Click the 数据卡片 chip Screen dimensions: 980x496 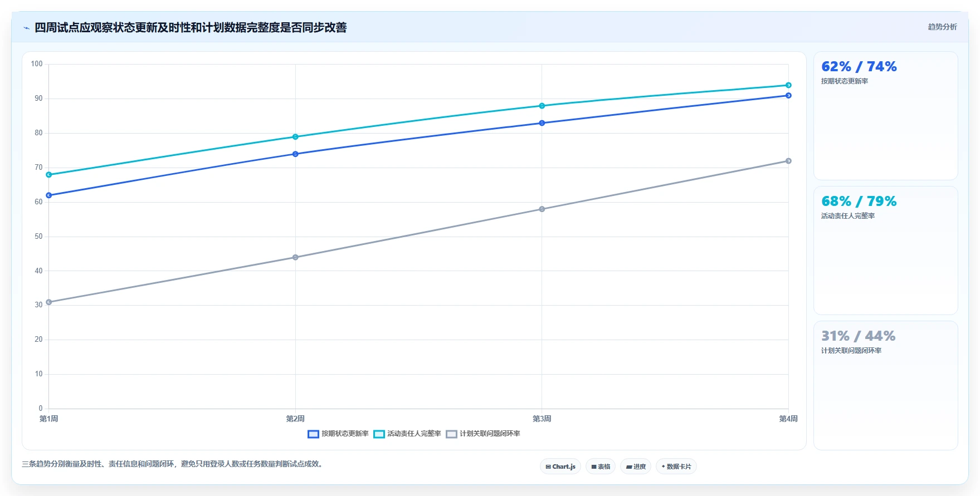[x=676, y=466]
